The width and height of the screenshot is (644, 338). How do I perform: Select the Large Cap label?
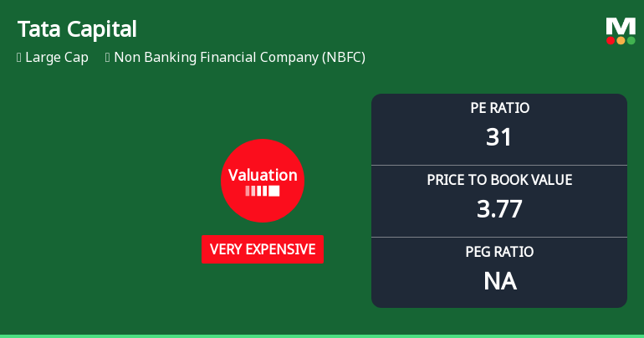pos(57,58)
